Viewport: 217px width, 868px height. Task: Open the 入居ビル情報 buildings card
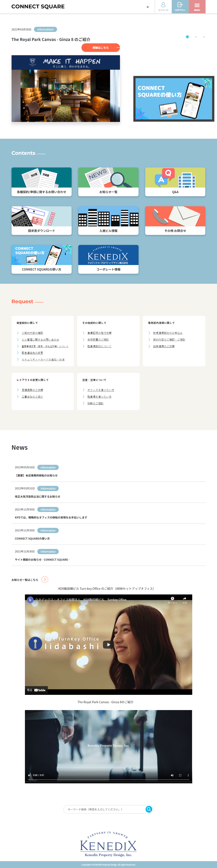pos(108,220)
